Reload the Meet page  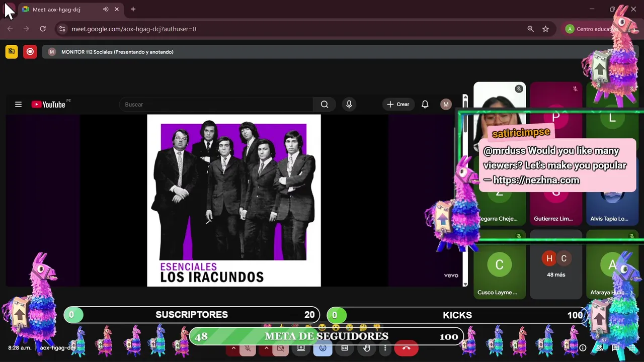43,29
